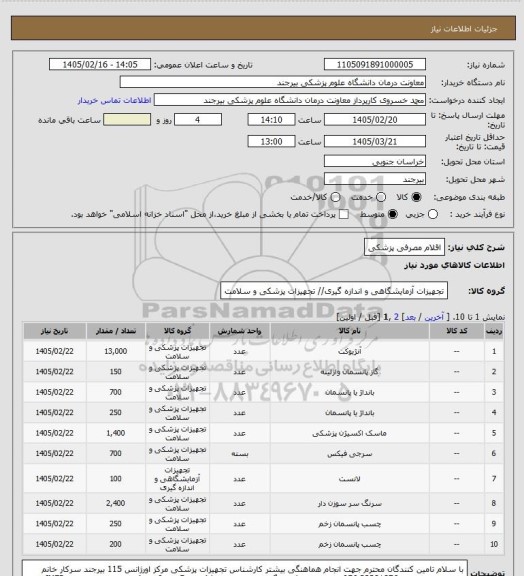Image resolution: width=524 pixels, height=576 pixels.
Task: Click the نام کالا column header
Action: click(x=349, y=331)
